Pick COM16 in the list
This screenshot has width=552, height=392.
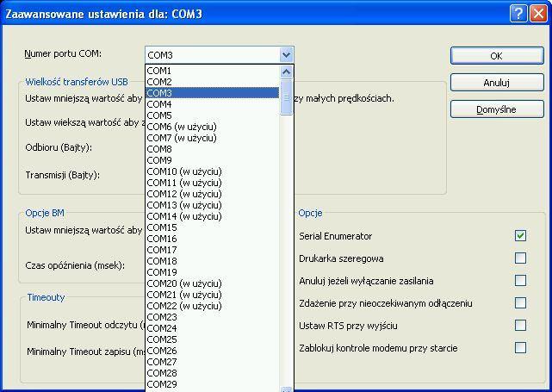click(213, 239)
